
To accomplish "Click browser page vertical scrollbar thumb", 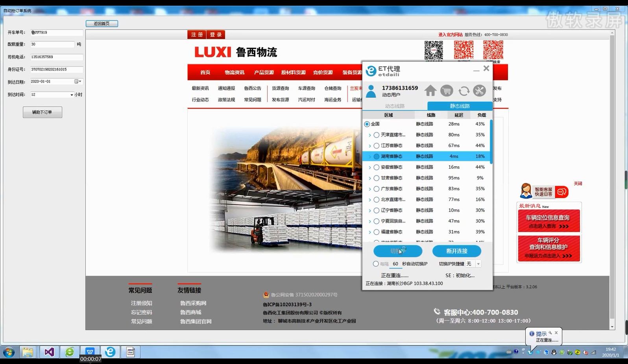I will pos(612,177).
